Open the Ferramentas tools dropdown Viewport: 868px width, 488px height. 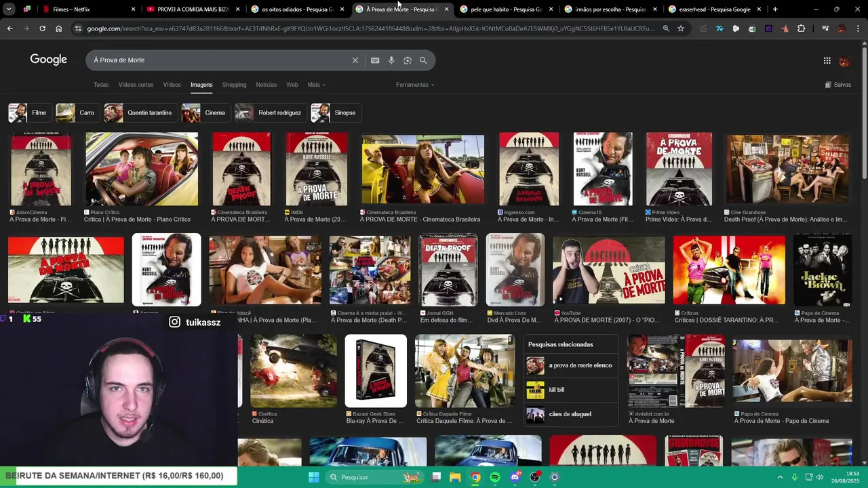pos(415,85)
